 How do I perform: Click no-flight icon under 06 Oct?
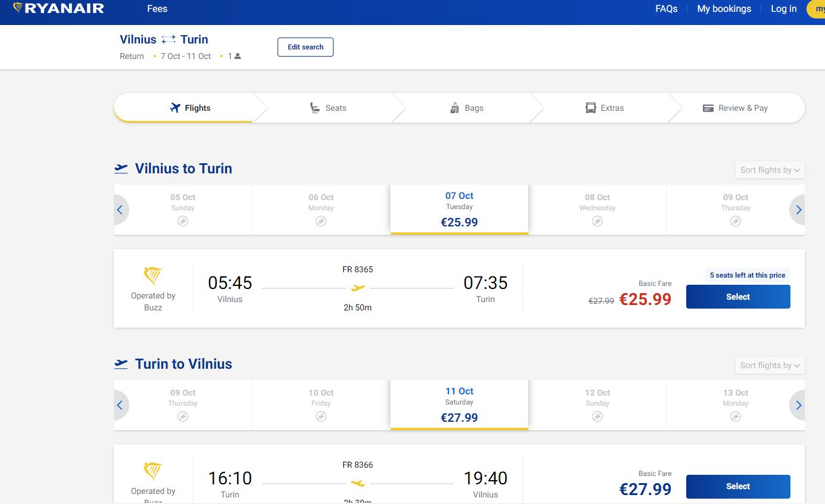point(321,221)
